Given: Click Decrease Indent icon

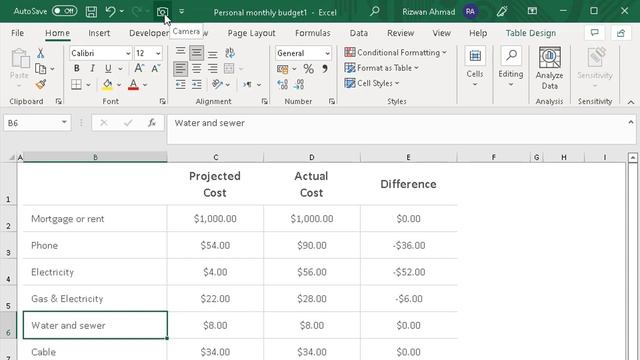Looking at the screenshot, I should click(180, 84).
